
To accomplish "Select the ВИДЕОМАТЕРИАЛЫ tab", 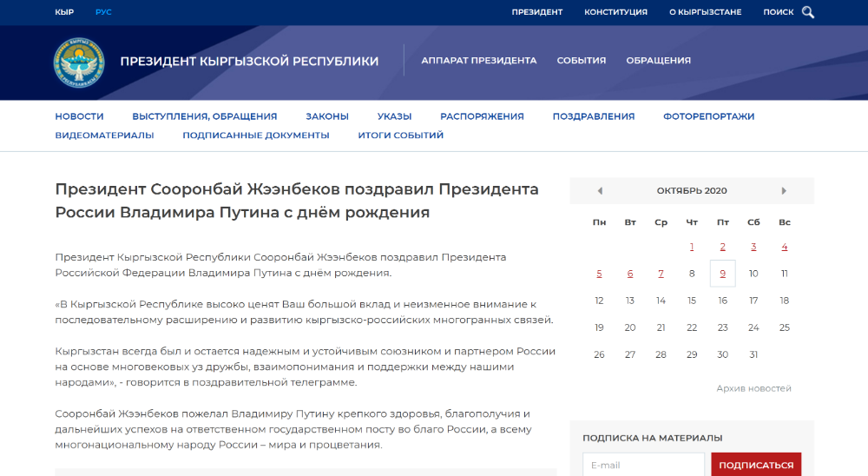I will coord(104,136).
